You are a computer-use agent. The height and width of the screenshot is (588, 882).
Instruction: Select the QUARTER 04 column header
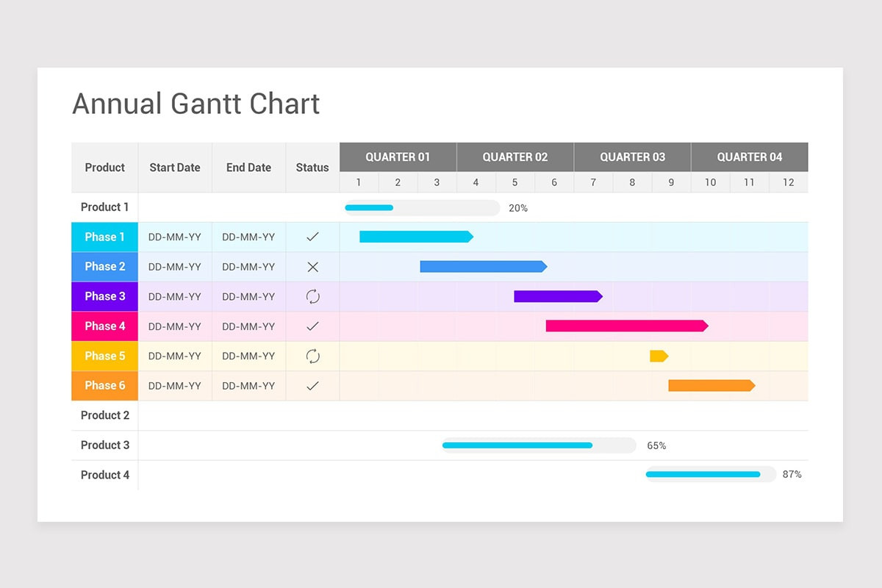point(749,157)
